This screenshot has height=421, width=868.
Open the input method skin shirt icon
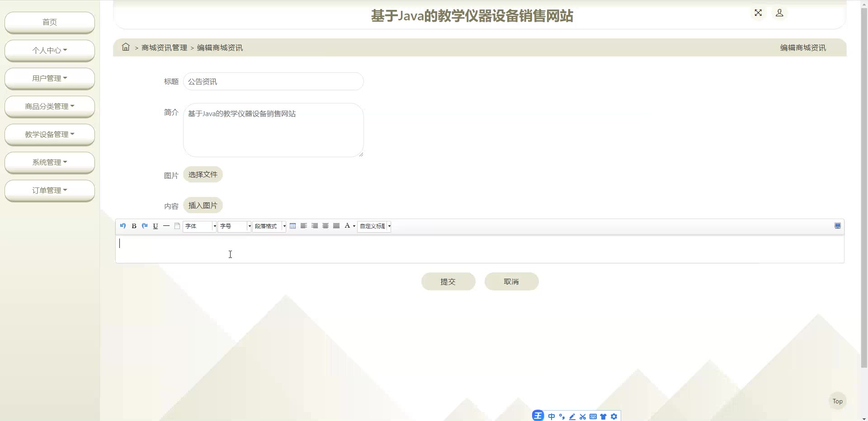(604, 416)
